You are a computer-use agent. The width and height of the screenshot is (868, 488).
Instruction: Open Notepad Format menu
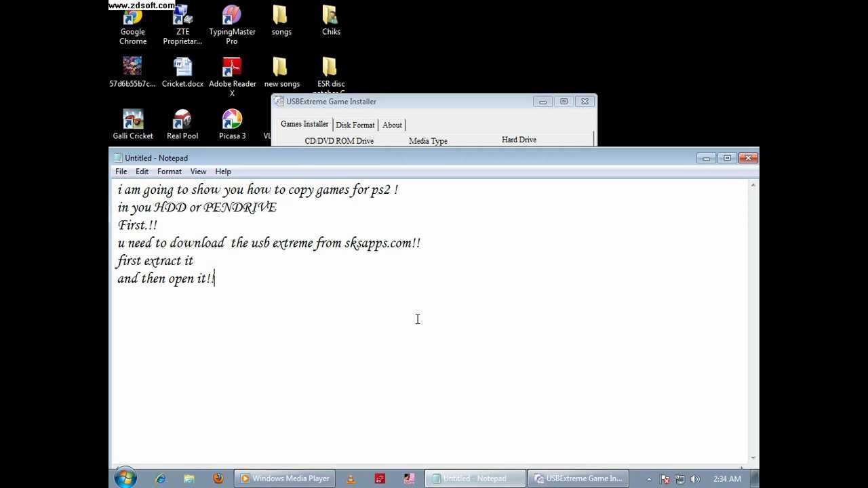(170, 171)
